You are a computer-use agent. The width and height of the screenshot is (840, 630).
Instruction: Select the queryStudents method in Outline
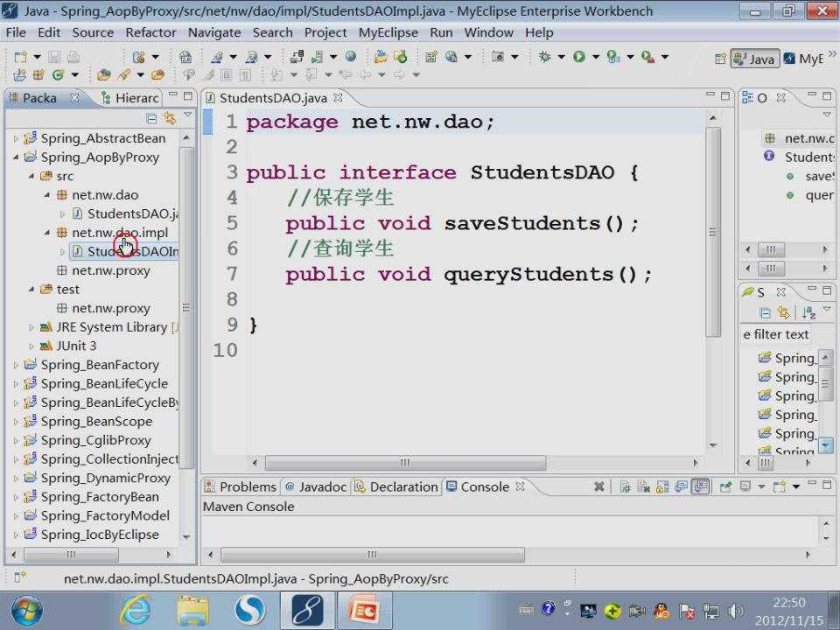tap(809, 195)
